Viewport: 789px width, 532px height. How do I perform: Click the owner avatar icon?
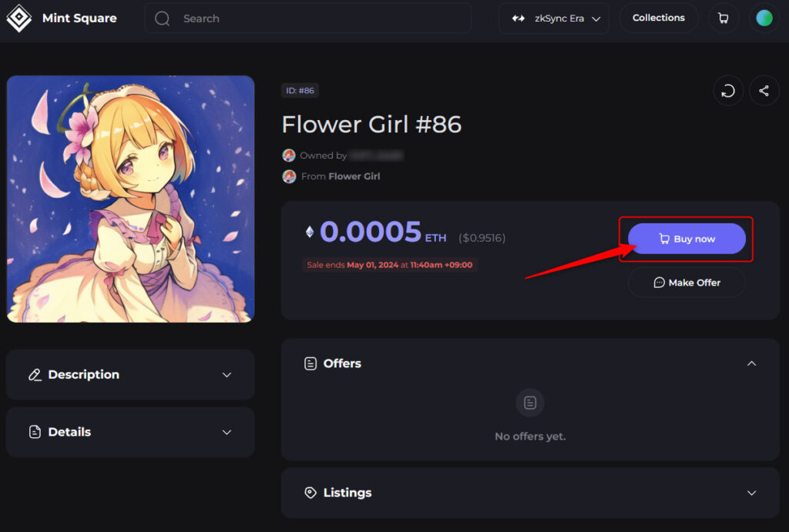click(x=289, y=156)
